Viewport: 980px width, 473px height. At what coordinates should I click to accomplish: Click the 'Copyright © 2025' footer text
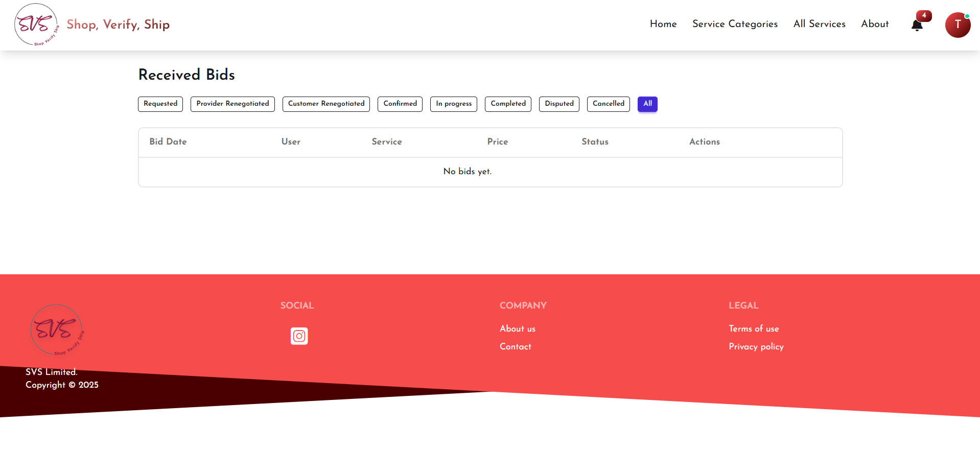click(62, 385)
